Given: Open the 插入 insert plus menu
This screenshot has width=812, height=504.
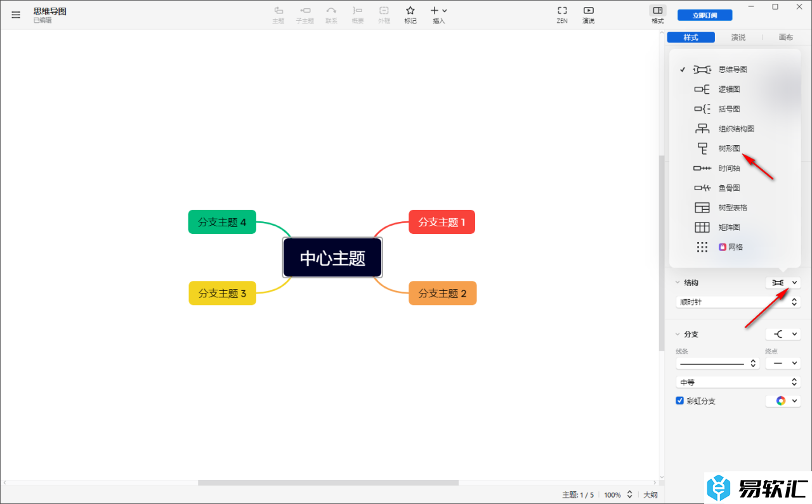Looking at the screenshot, I should [x=439, y=15].
